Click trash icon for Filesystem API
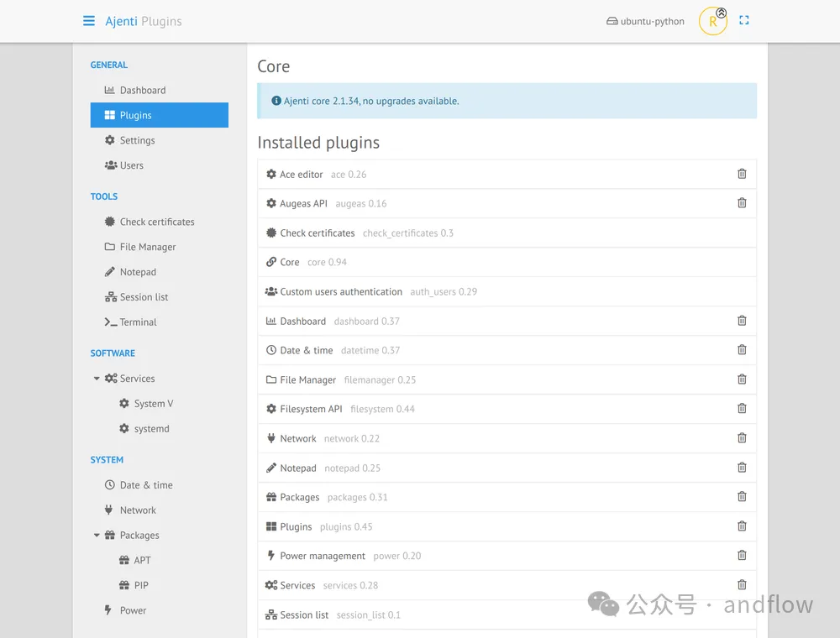The height and width of the screenshot is (638, 840). pyautogui.click(x=742, y=409)
